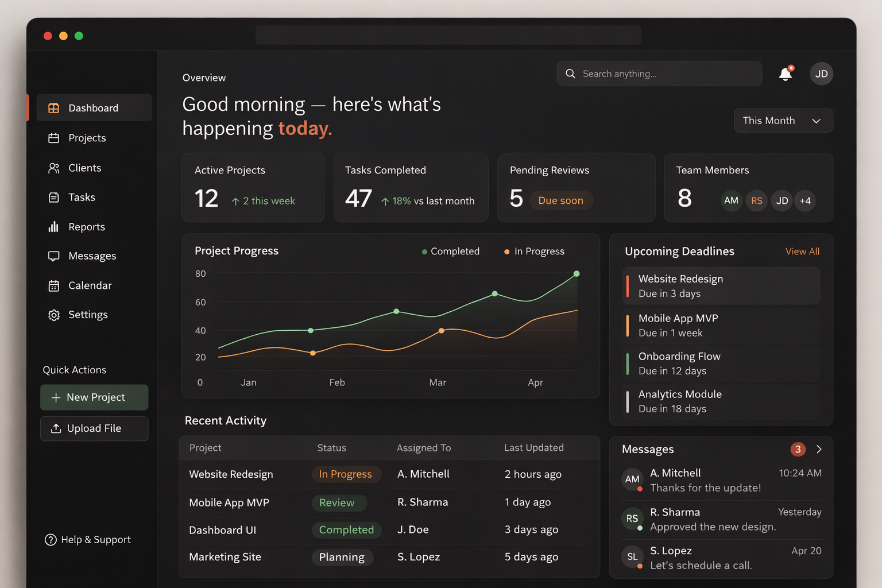Viewport: 882px width, 588px height.
Task: Toggle the Completed legend in Project Progress
Action: pos(450,251)
